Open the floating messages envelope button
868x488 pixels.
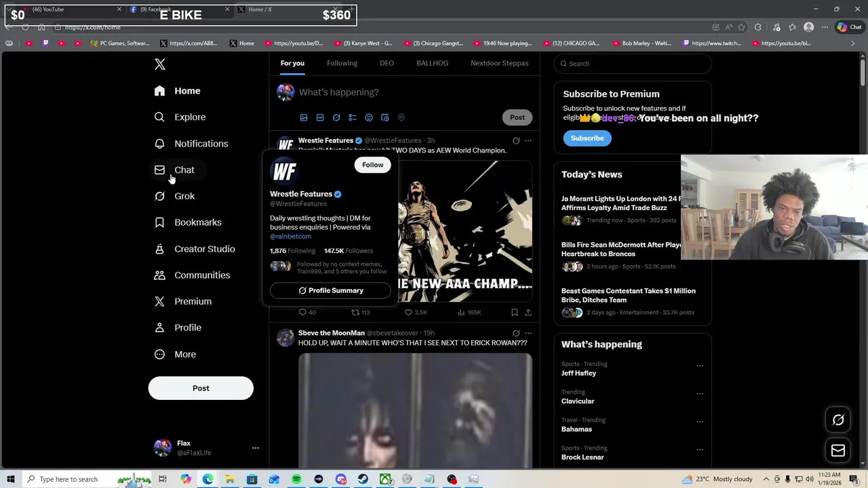pos(838,451)
